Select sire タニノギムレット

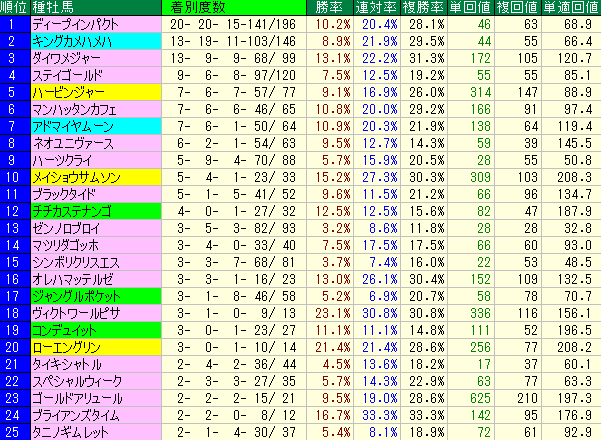[96, 432]
